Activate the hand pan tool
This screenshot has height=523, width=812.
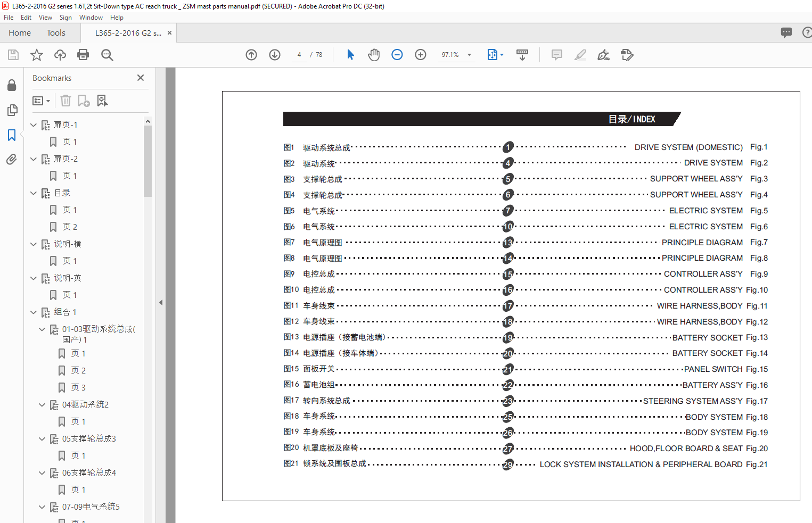[x=374, y=55]
